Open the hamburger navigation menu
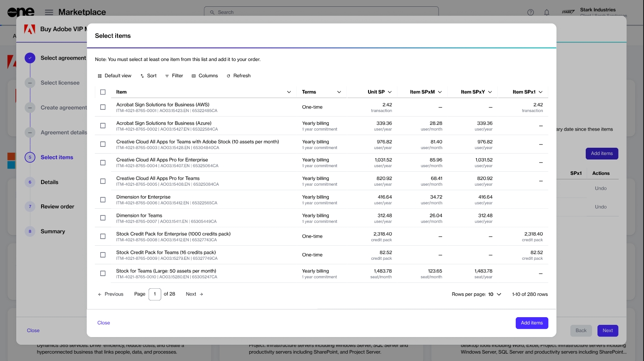The image size is (644, 361). (49, 12)
